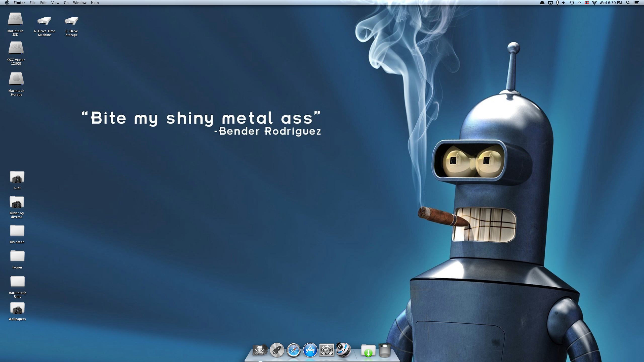The image size is (644, 362).
Task: Open the App Store from the Dock
Action: click(310, 350)
